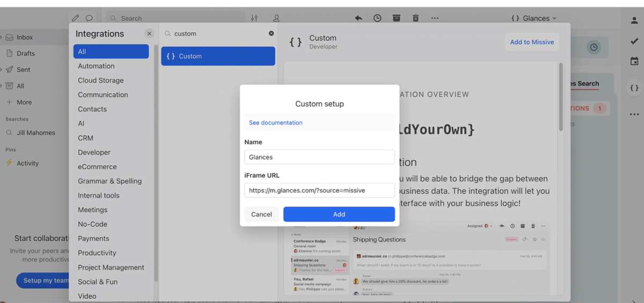644x303 pixels.
Task: Clear the 'custom' search field
Action: (271, 33)
